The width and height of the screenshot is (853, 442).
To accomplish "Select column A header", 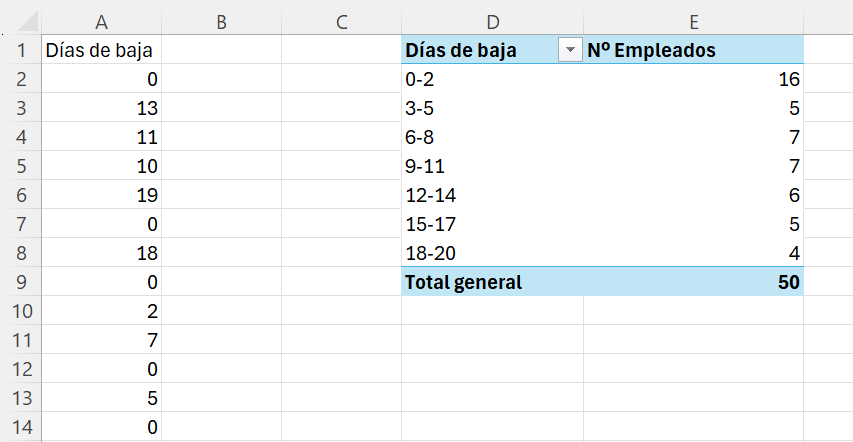I will point(100,21).
